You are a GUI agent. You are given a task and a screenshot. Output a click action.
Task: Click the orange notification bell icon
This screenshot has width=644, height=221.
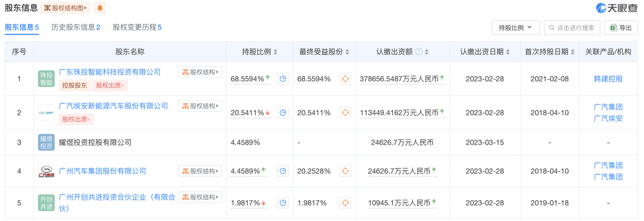[x=100, y=8]
